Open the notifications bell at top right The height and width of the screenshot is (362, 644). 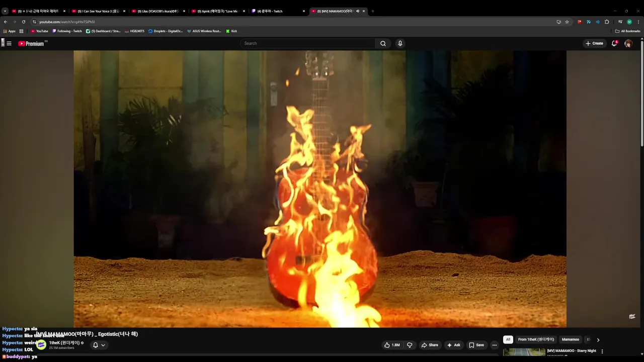click(614, 43)
